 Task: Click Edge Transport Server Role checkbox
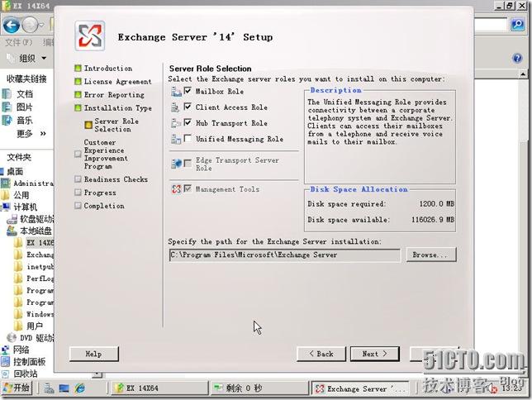coord(188,164)
